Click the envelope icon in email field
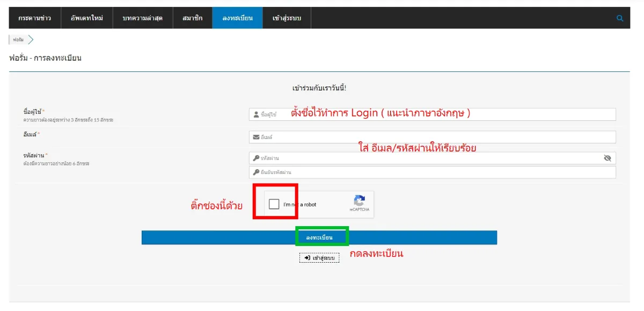The width and height of the screenshot is (644, 311). point(256,137)
